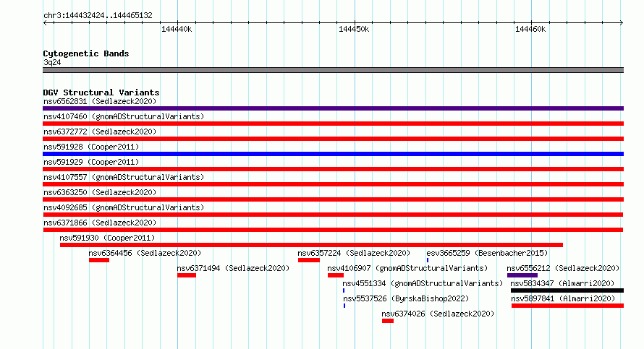Click the blue nsv591928 variant bar
The height and width of the screenshot is (349, 644).
pos(333,154)
